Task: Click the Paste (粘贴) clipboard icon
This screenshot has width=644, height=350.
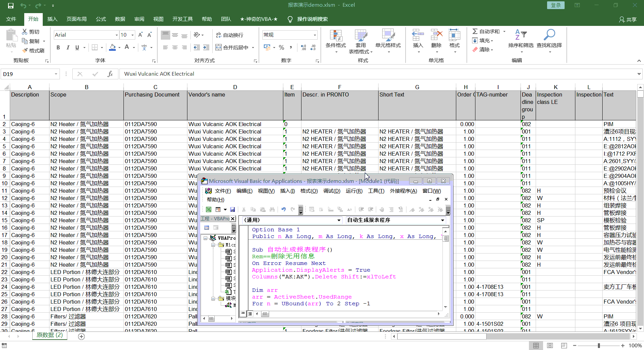Action: [x=11, y=36]
